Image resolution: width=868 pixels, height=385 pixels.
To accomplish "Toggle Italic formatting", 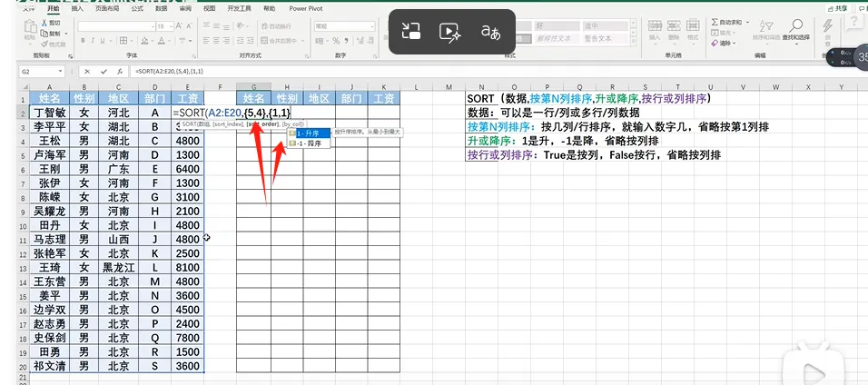I will click(x=93, y=41).
